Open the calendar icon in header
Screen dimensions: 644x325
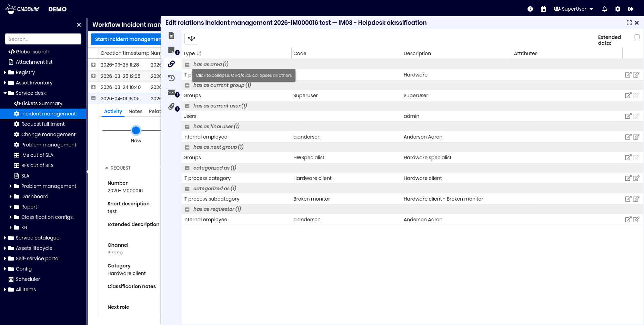(543, 9)
